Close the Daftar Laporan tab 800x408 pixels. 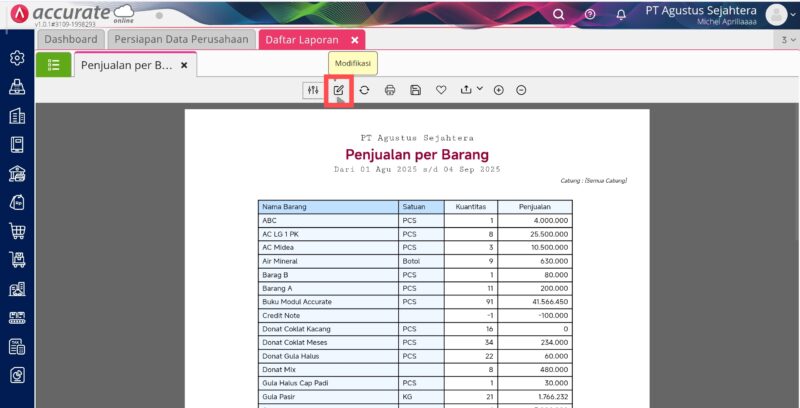pyautogui.click(x=353, y=40)
